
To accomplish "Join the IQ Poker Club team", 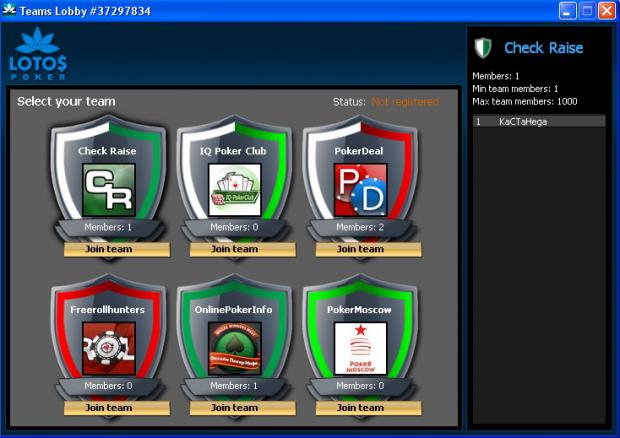I will click(x=243, y=249).
